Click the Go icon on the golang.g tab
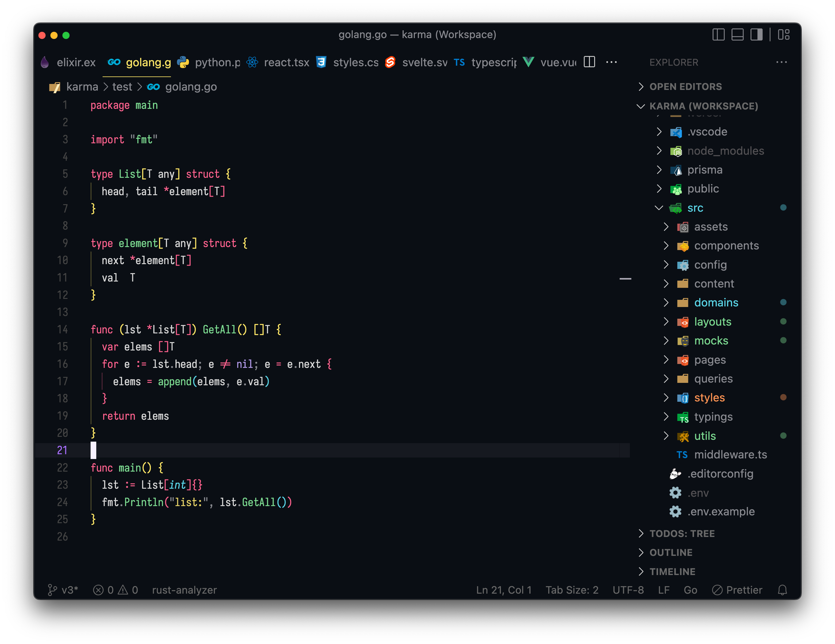This screenshot has height=644, width=835. click(114, 62)
